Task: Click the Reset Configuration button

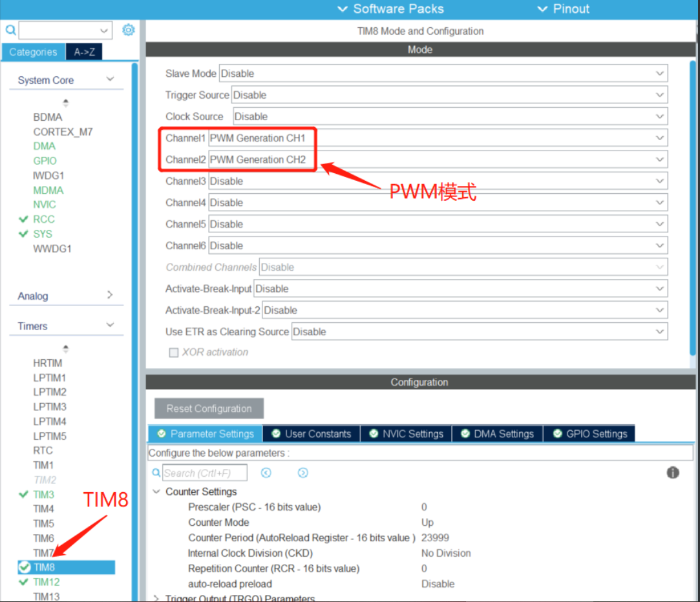Action: click(x=208, y=408)
